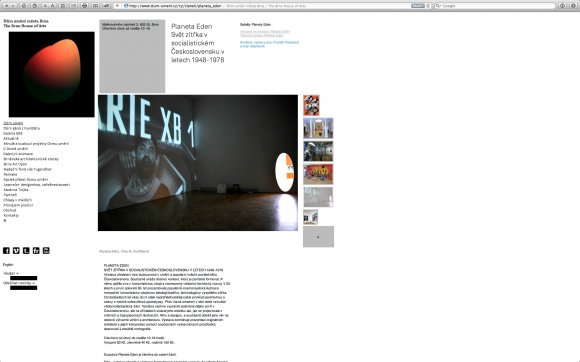Click 'Dům umění města Brna' header title
The height and width of the screenshot is (362, 580).
click(26, 21)
